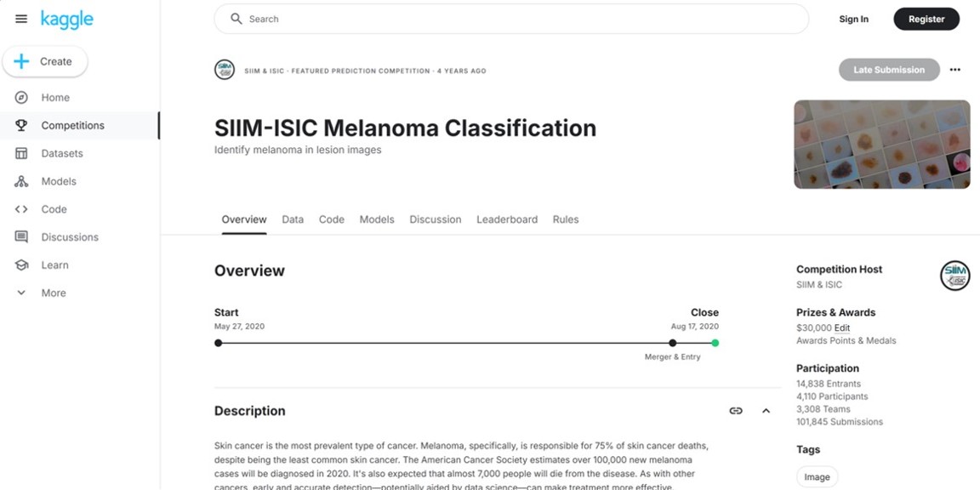Click the Search input field
The image size is (980, 490).
pos(511,19)
